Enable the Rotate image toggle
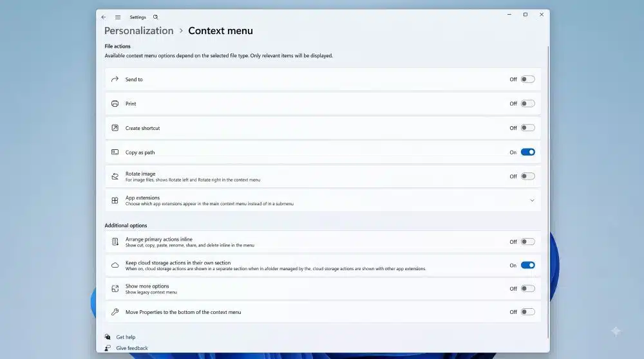Viewport: 644px width, 359px height. coord(528,176)
